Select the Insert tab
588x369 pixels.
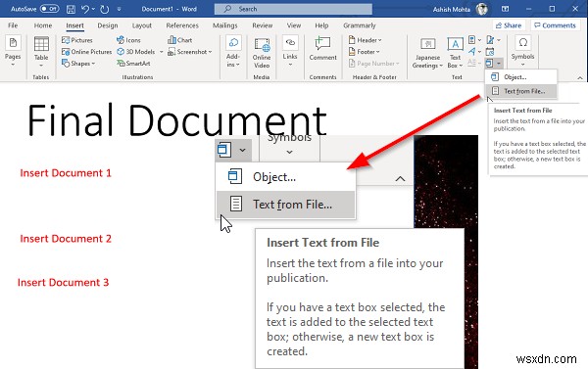point(74,25)
